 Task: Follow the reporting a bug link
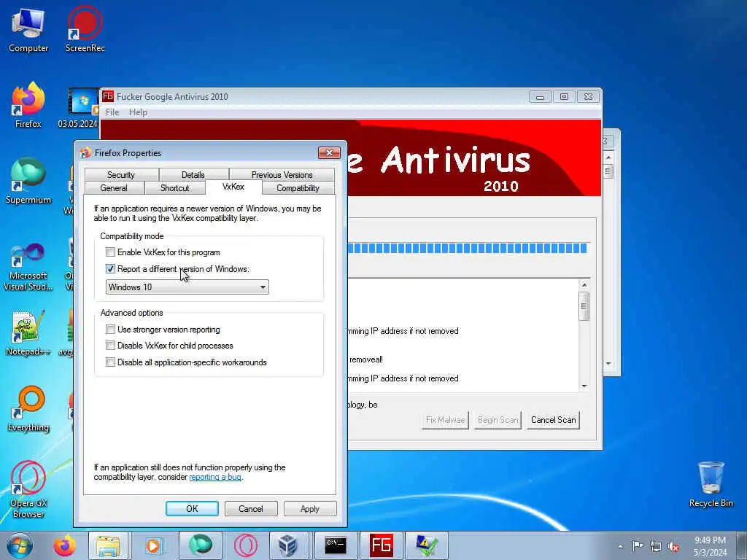(x=215, y=477)
